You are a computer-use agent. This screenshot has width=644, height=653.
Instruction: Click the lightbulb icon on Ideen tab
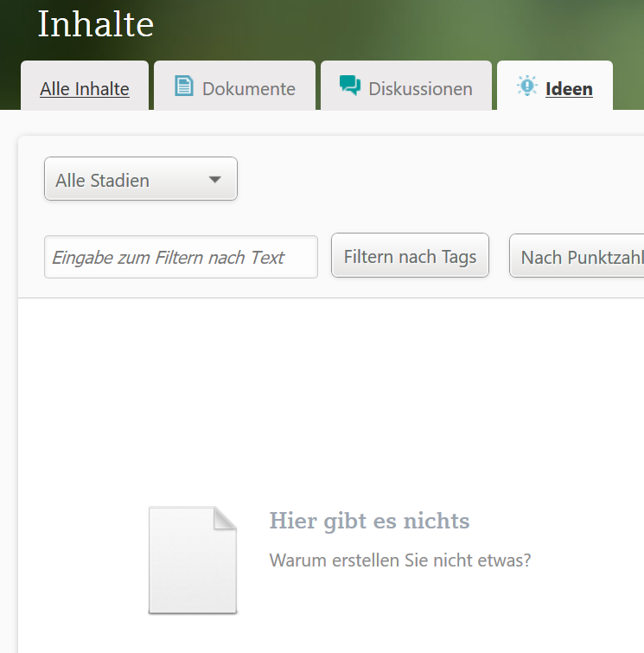point(527,86)
